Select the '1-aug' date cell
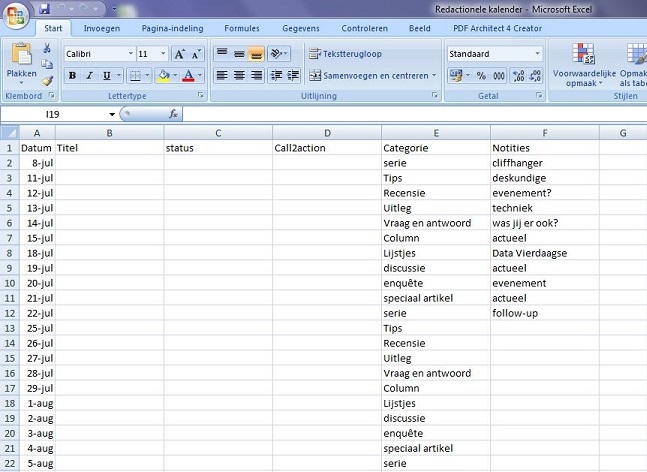Image resolution: width=647 pixels, height=472 pixels. [37, 403]
